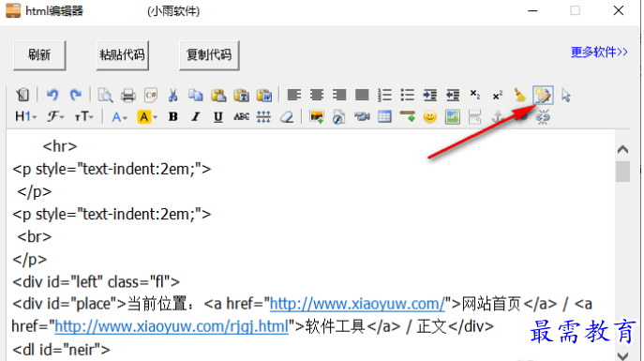Image resolution: width=644 pixels, height=361 pixels.
Task: Open the H1 heading format dropdown
Action: (x=25, y=117)
